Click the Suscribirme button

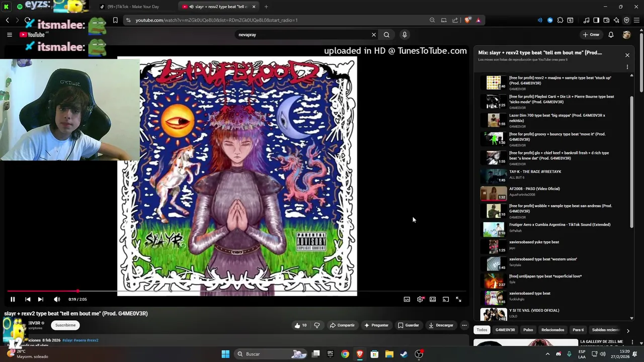pos(65,325)
